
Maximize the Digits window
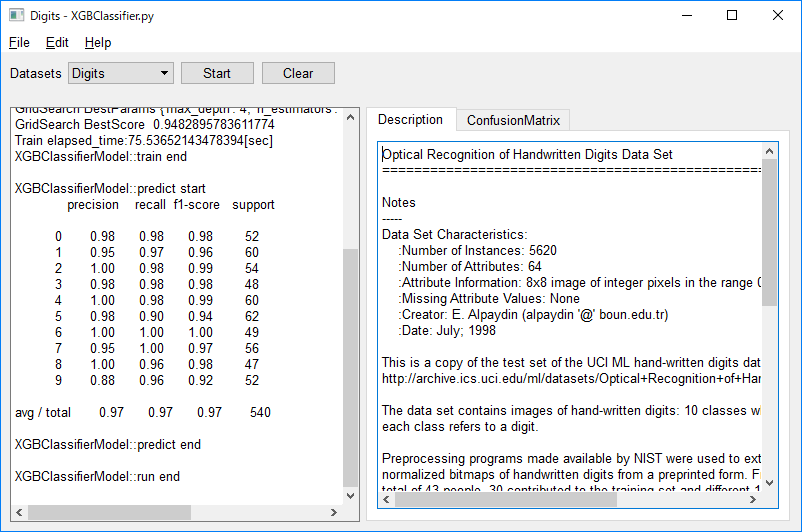pos(732,15)
